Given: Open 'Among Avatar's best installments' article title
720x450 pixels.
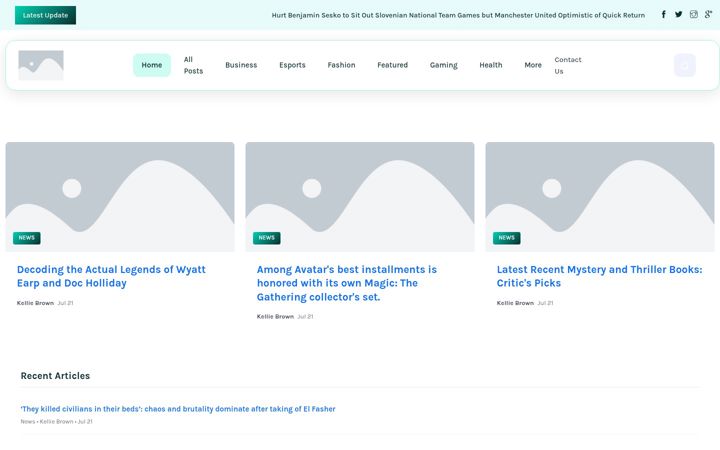Looking at the screenshot, I should (x=347, y=283).
